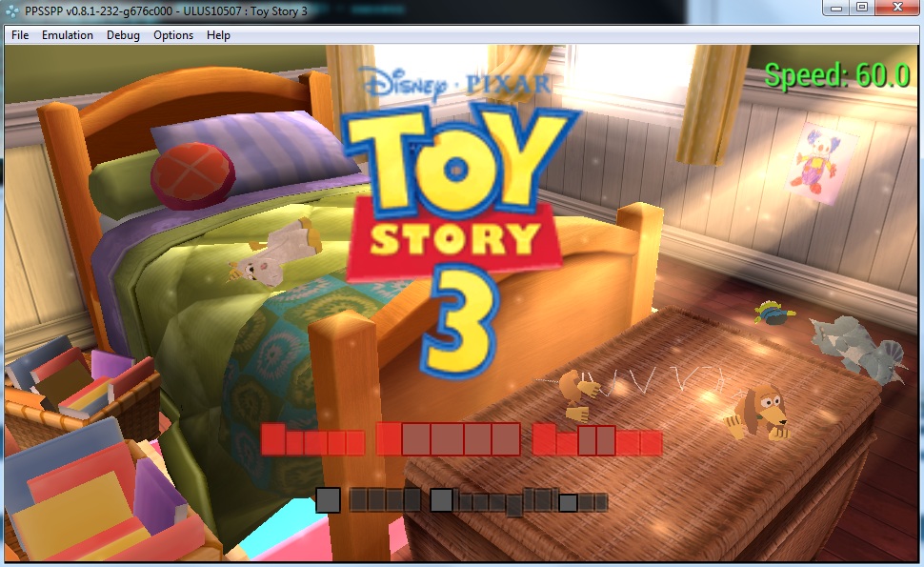Close the PPSSPP emulator window
The width and height of the screenshot is (924, 567).
(897, 8)
